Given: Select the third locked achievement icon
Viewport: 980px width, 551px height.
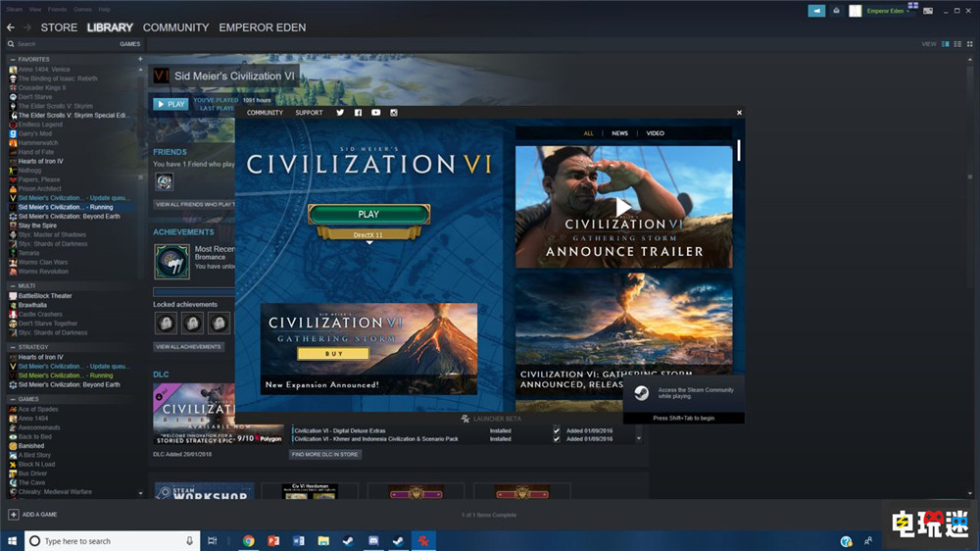Looking at the screenshot, I should (219, 323).
